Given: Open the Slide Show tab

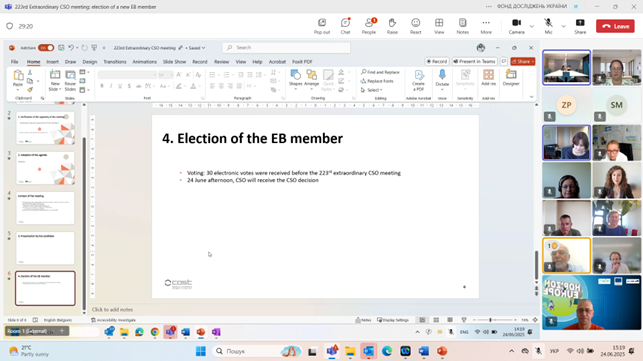Looking at the screenshot, I should [174, 62].
